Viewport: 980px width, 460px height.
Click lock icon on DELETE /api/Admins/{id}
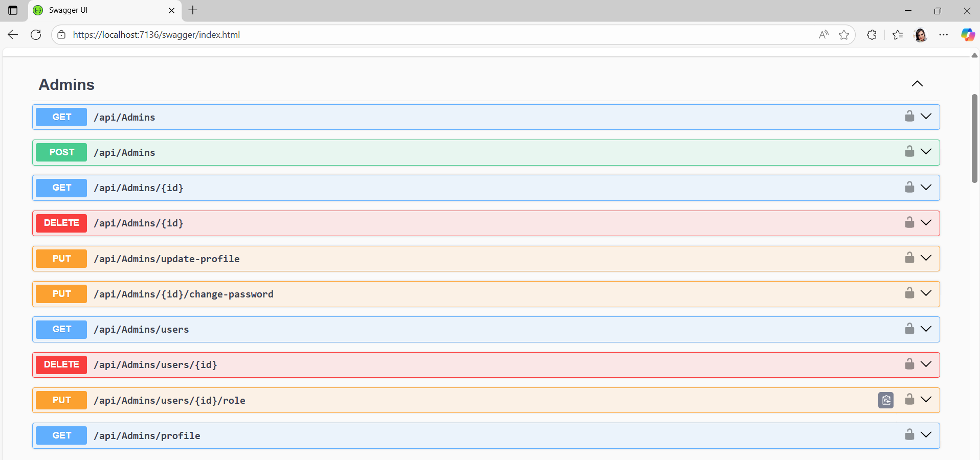click(x=909, y=222)
